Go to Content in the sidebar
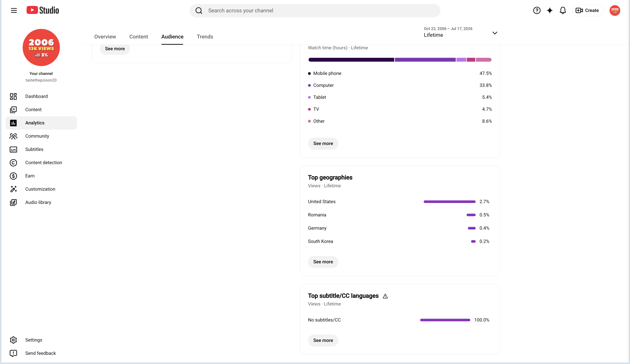This screenshot has height=364, width=630. (41, 110)
